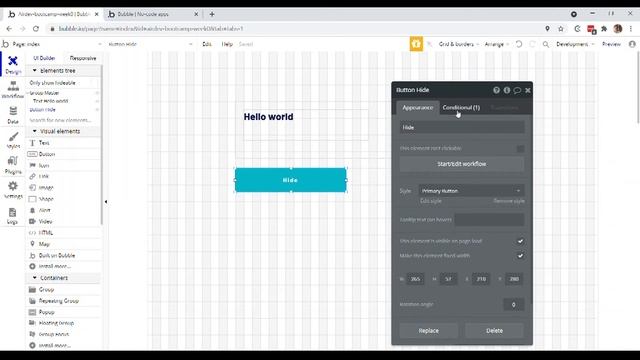
Task: Toggle 'Only show hideable' checkbox
Action: [x=94, y=83]
